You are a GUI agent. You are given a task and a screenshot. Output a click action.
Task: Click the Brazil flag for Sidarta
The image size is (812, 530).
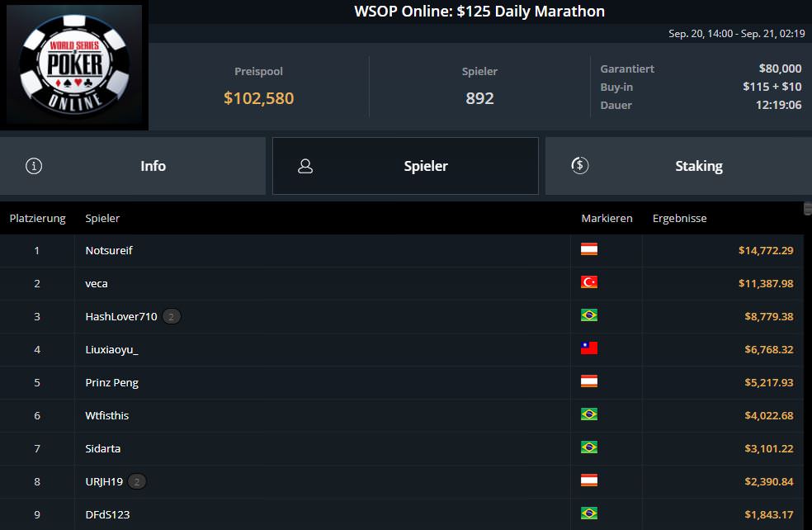click(x=589, y=447)
